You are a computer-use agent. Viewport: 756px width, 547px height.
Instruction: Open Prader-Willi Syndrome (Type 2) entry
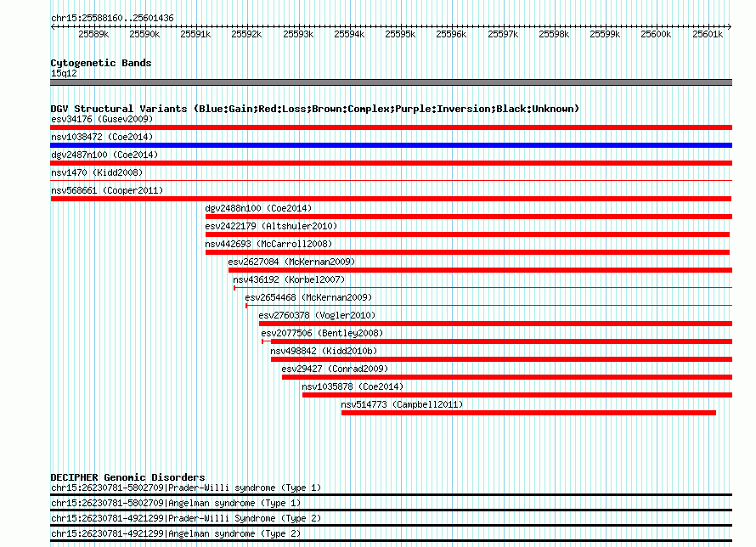click(x=186, y=519)
